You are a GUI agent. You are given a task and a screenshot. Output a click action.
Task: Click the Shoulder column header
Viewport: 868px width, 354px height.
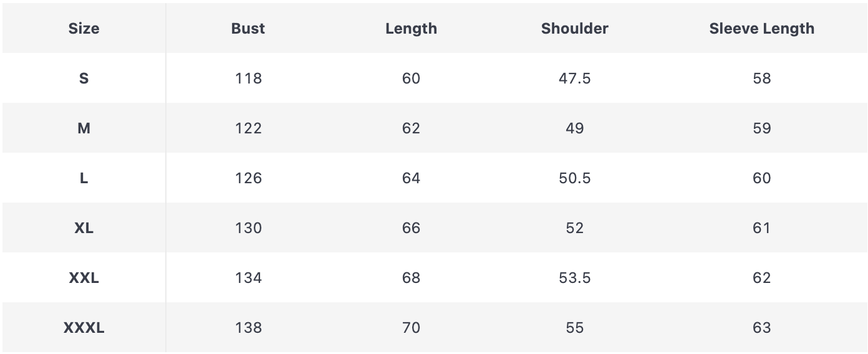point(574,29)
